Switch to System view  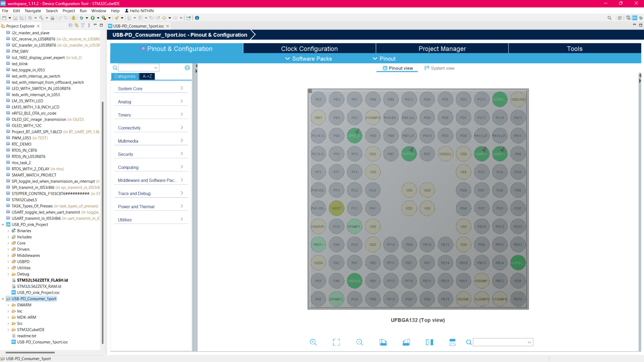click(439, 68)
